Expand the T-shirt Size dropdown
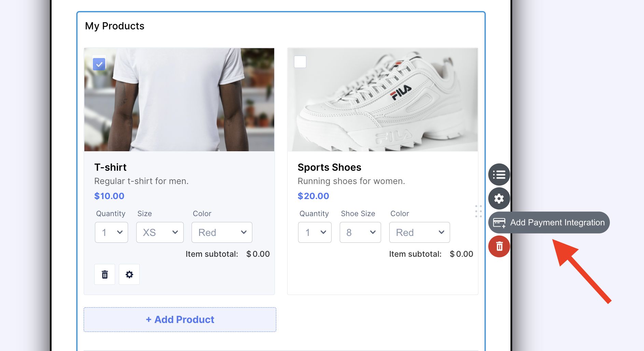644x351 pixels. click(160, 233)
